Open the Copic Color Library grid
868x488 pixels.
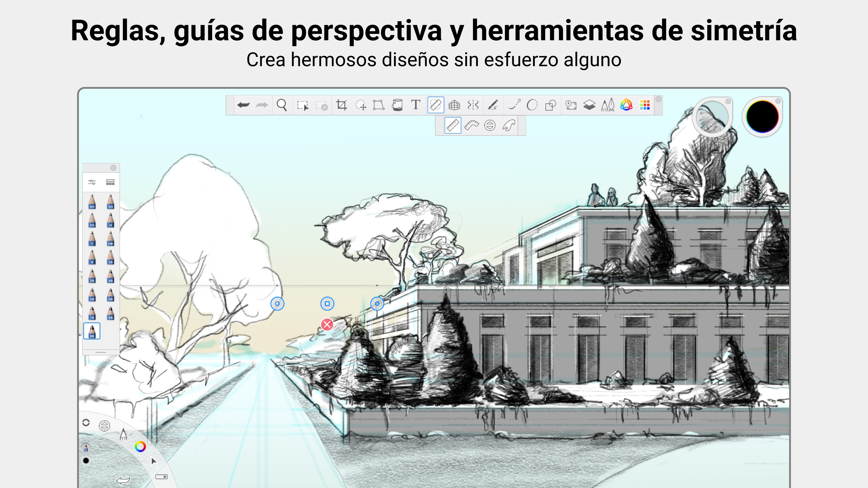click(x=645, y=105)
